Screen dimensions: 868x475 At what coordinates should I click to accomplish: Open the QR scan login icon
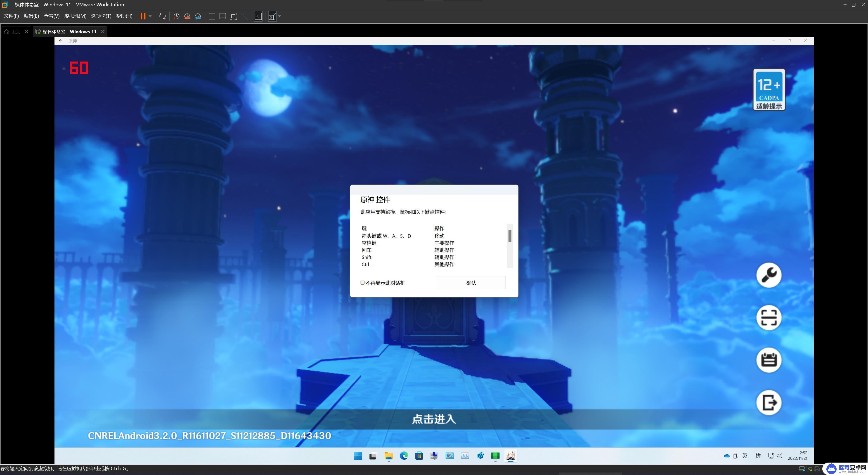click(769, 317)
